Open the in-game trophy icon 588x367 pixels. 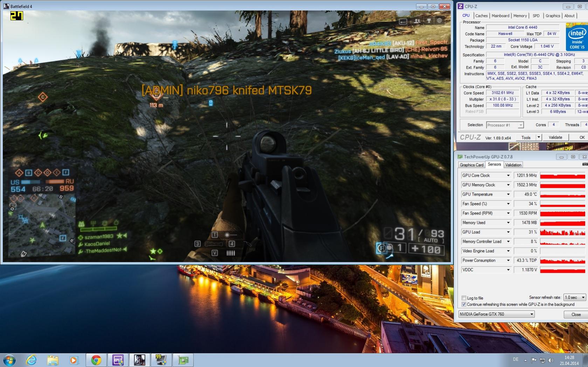429,21
